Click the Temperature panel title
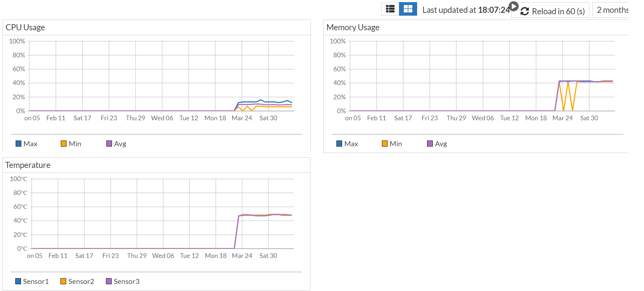 pos(28,165)
